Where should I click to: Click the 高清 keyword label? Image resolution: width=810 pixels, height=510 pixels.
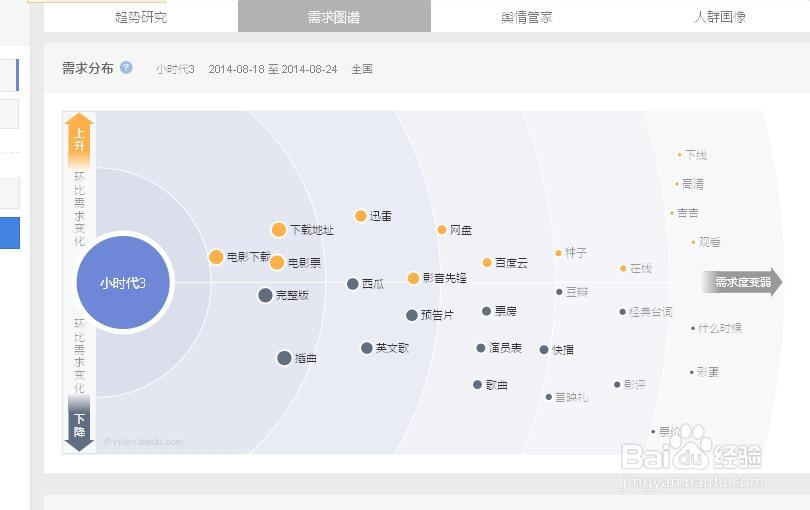[693, 184]
